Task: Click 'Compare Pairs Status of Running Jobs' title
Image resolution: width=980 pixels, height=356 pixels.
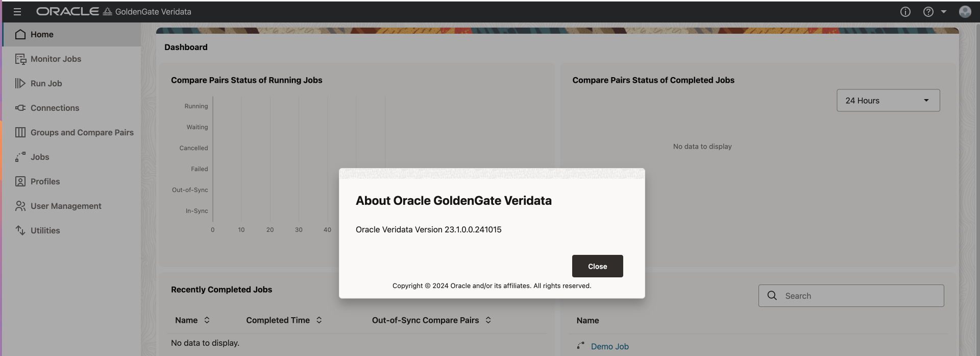Action: tap(247, 80)
